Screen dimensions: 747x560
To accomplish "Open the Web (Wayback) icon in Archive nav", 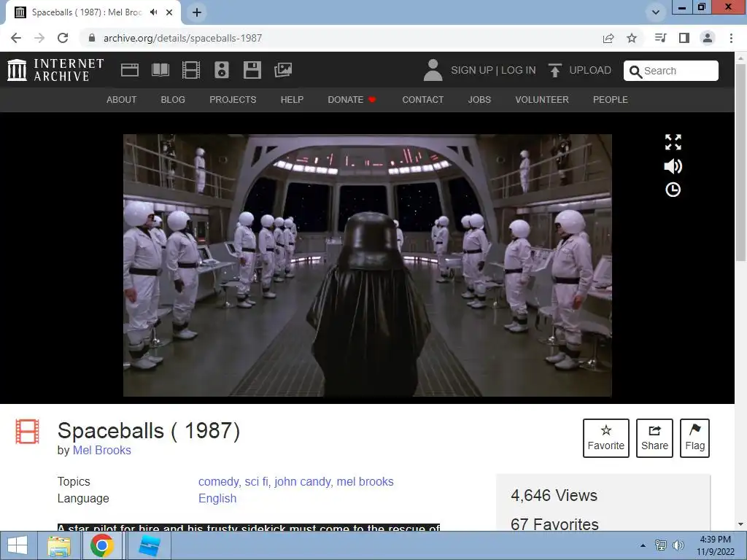I will point(130,70).
